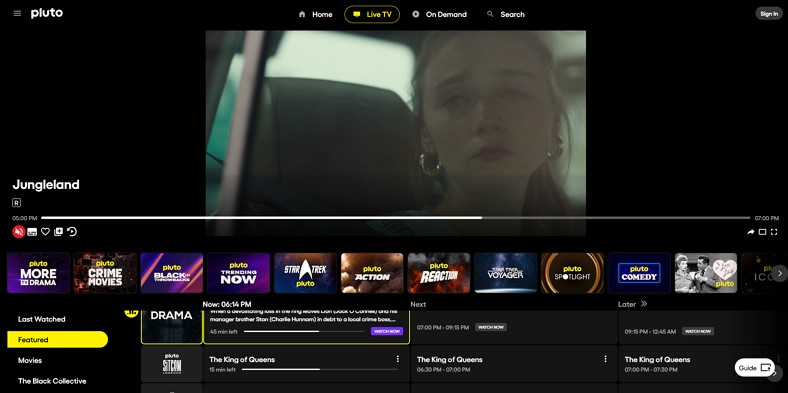The height and width of the screenshot is (393, 788).
Task: Open the Pluto Reaction channel
Action: (439, 273)
